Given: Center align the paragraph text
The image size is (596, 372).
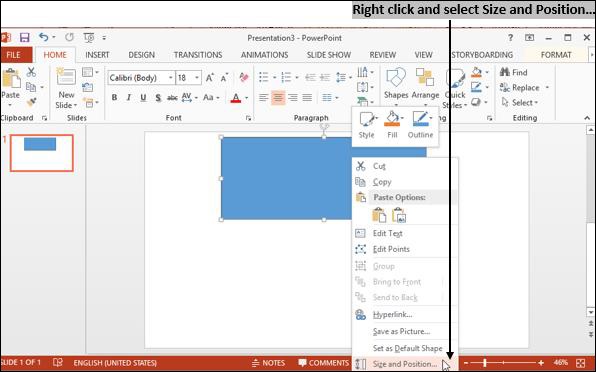Looking at the screenshot, I should pyautogui.click(x=278, y=98).
